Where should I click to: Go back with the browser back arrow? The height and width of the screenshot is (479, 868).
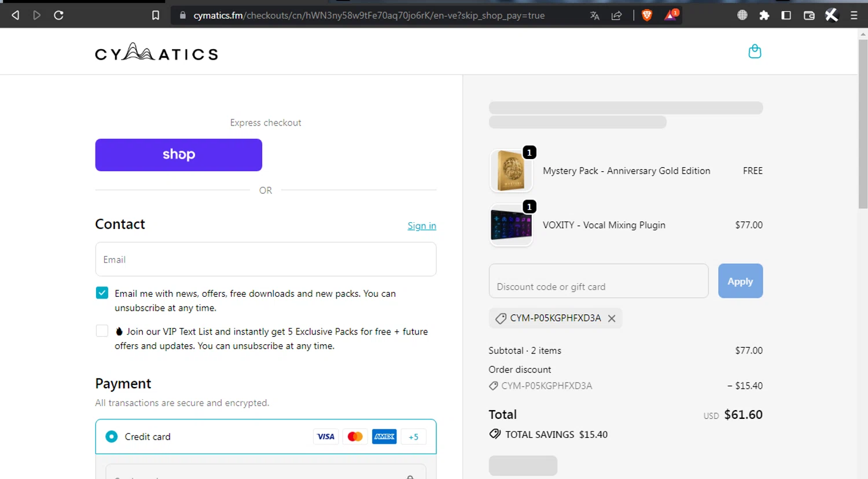(16, 15)
